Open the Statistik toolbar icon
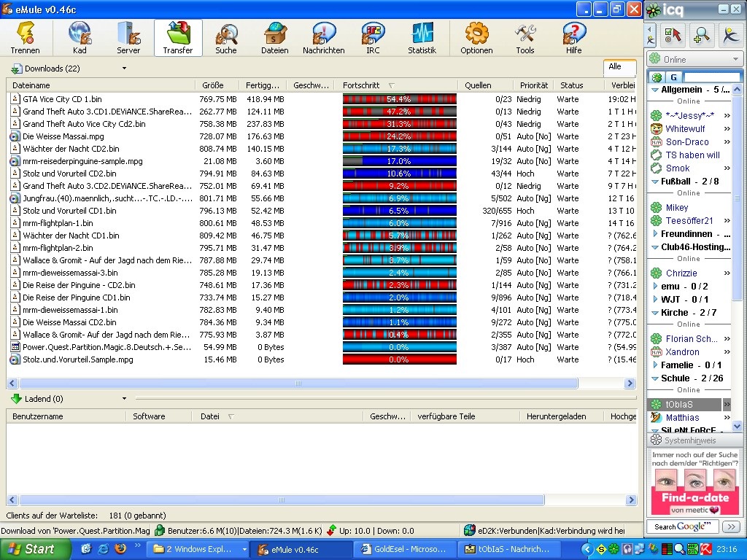Viewport: 747px width, 560px height. [422, 38]
